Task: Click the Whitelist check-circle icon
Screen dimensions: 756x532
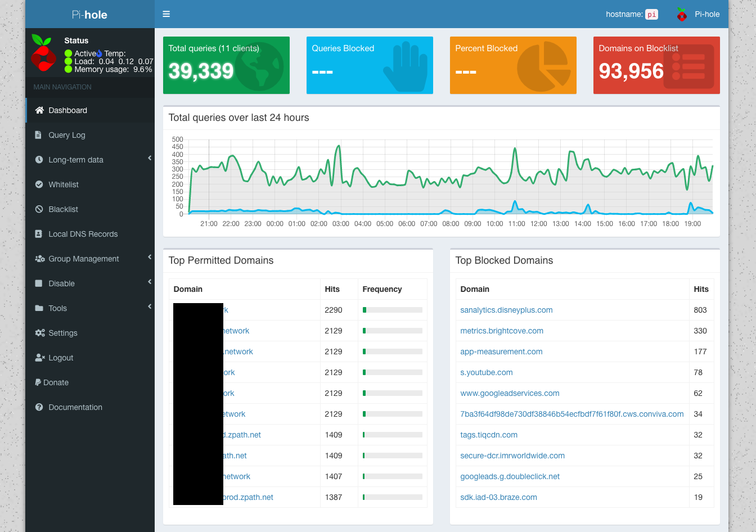Action: coord(39,184)
